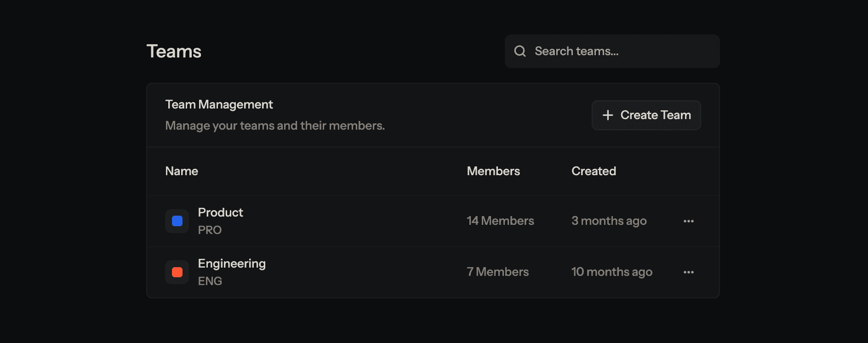Click the '10 months ago' created date
This screenshot has width=868, height=343.
click(x=611, y=272)
